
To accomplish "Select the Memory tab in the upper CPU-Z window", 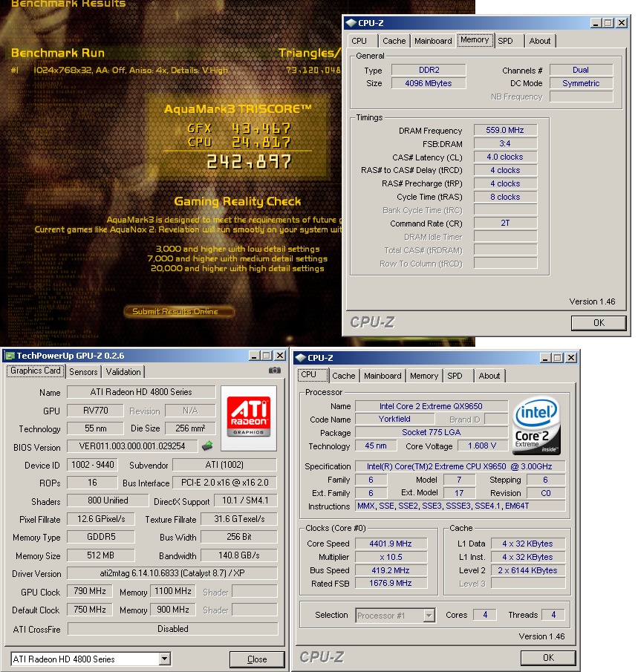I will coord(475,40).
